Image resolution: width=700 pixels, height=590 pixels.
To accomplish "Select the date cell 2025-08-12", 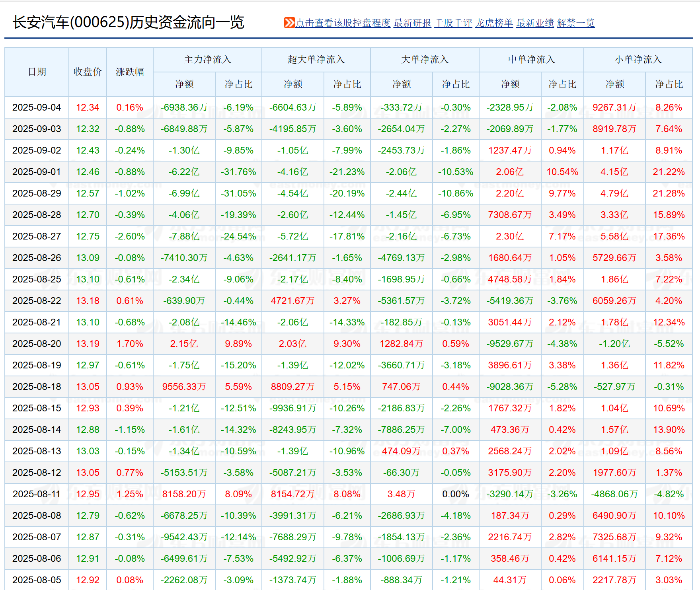I will pos(37,473).
